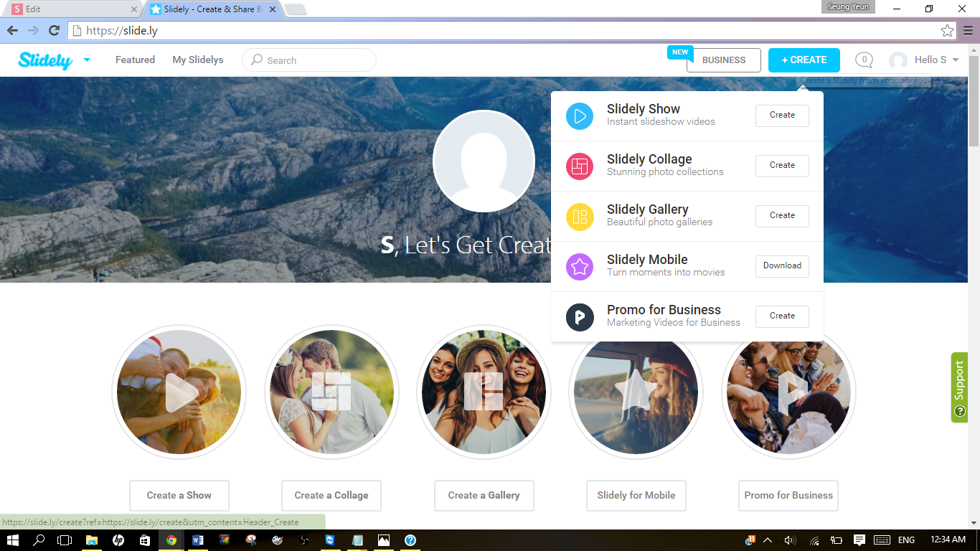Close the Edit browser tab
The image size is (980, 551).
[133, 9]
